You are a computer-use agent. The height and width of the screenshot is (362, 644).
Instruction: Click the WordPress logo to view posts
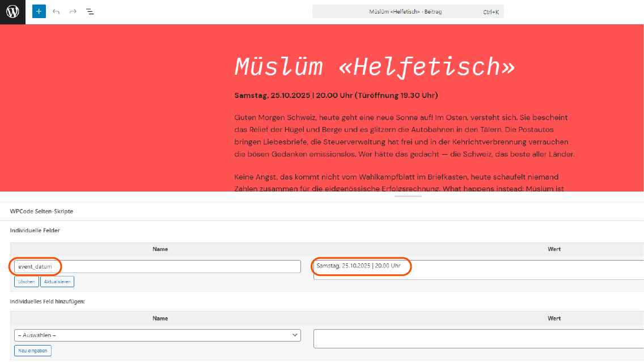click(12, 11)
